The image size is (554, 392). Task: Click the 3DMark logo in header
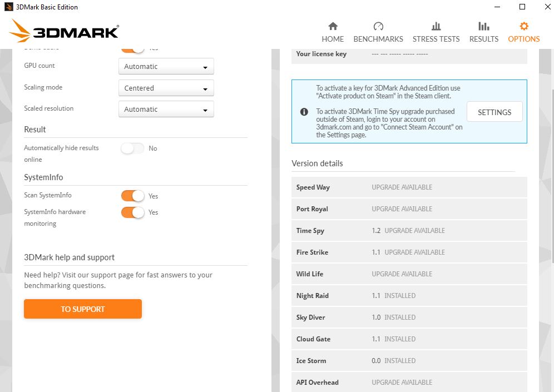pos(65,31)
